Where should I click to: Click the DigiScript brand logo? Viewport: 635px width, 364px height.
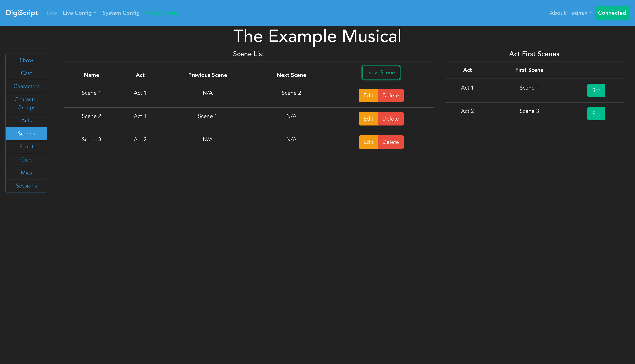tap(22, 13)
